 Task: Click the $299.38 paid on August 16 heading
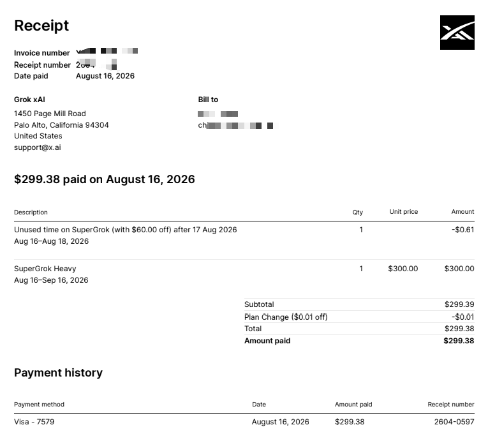point(105,179)
